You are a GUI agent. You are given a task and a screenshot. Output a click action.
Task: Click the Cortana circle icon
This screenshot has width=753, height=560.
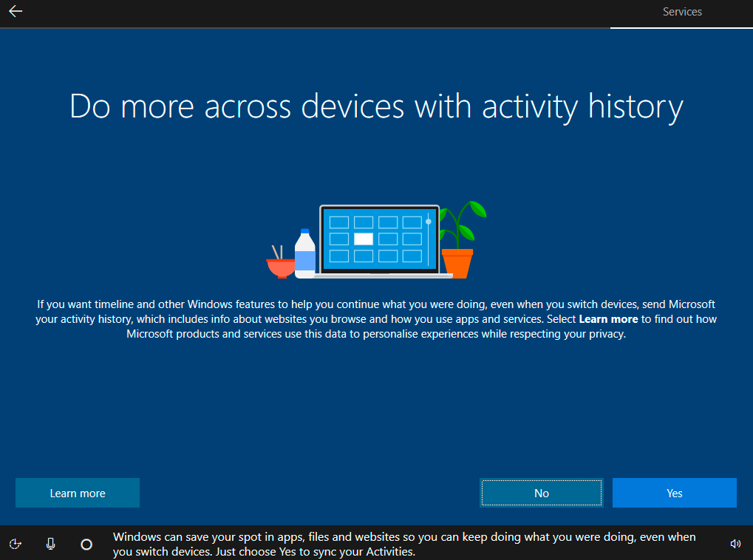[86, 544]
